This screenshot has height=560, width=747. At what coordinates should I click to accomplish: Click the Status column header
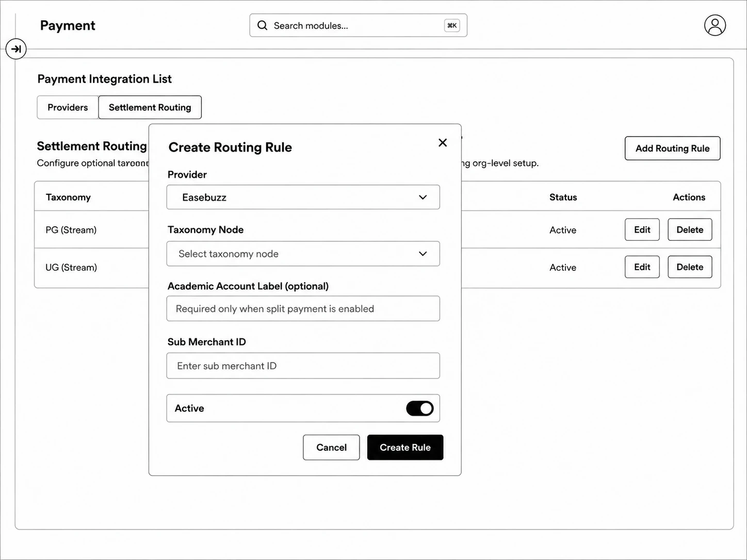click(x=563, y=197)
